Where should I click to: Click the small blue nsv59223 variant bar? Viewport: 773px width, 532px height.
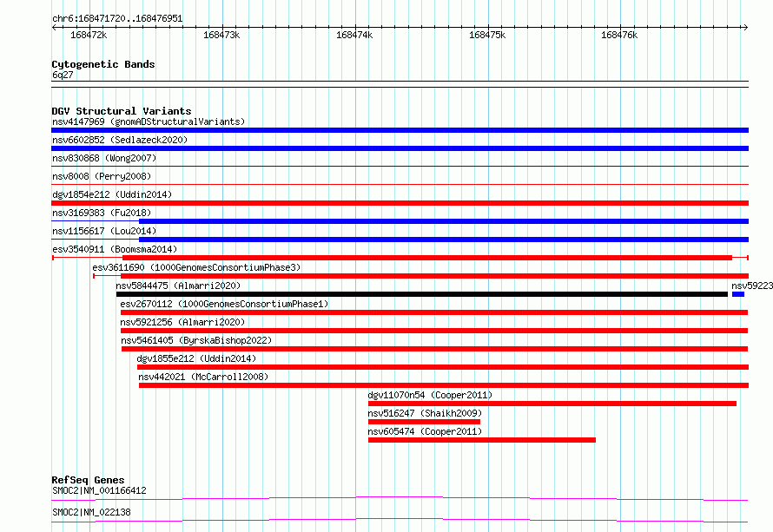click(738, 294)
